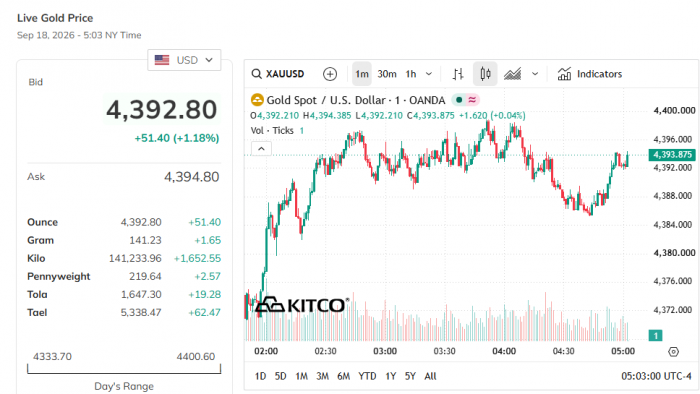The height and width of the screenshot is (394, 700).
Task: Click the ask price 4,394.80
Action: point(192,177)
